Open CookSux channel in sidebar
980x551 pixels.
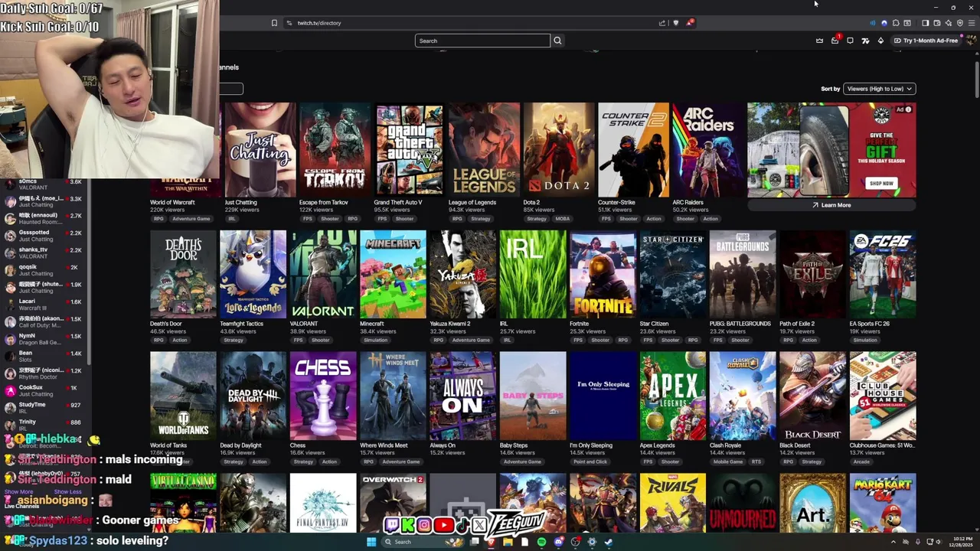tap(46, 390)
